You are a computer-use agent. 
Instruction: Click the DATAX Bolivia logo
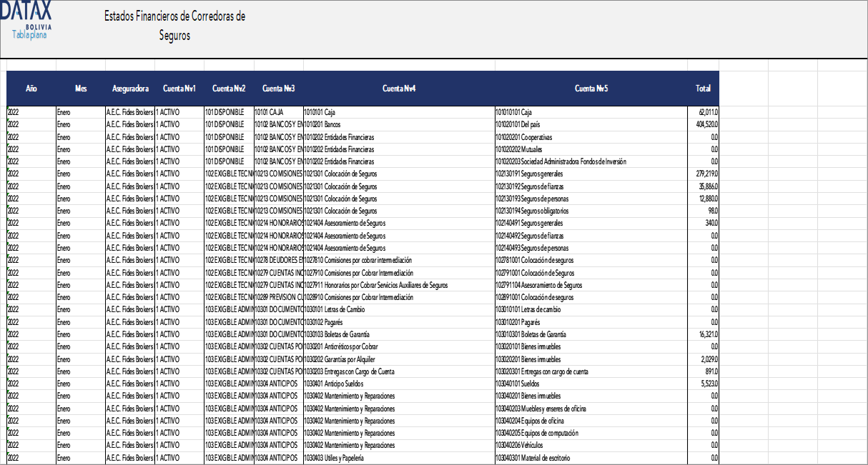pyautogui.click(x=26, y=14)
